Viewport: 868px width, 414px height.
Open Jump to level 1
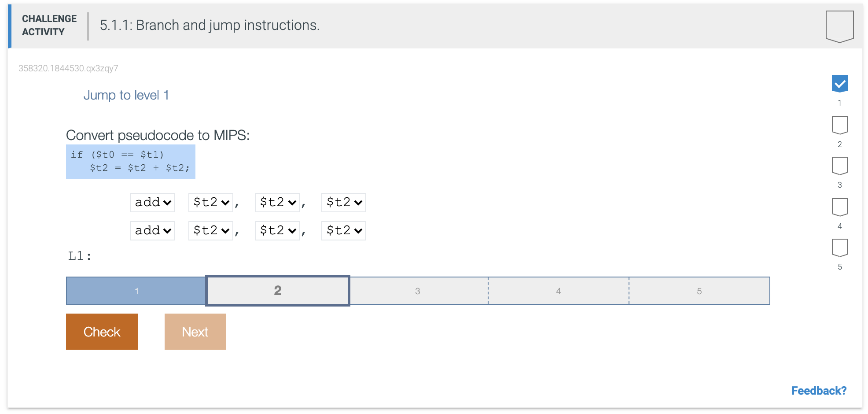coord(127,95)
